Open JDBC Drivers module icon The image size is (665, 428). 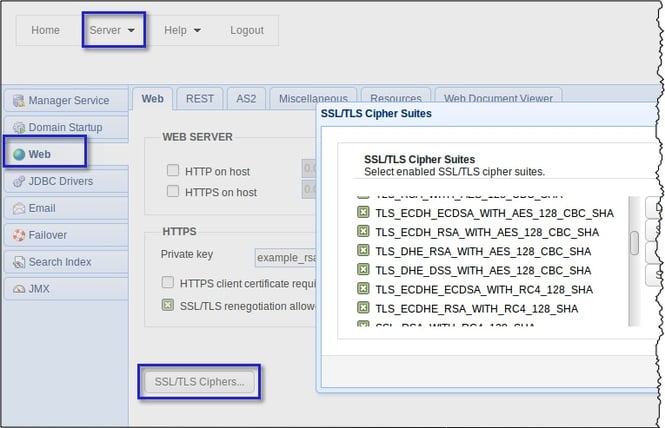tap(18, 182)
